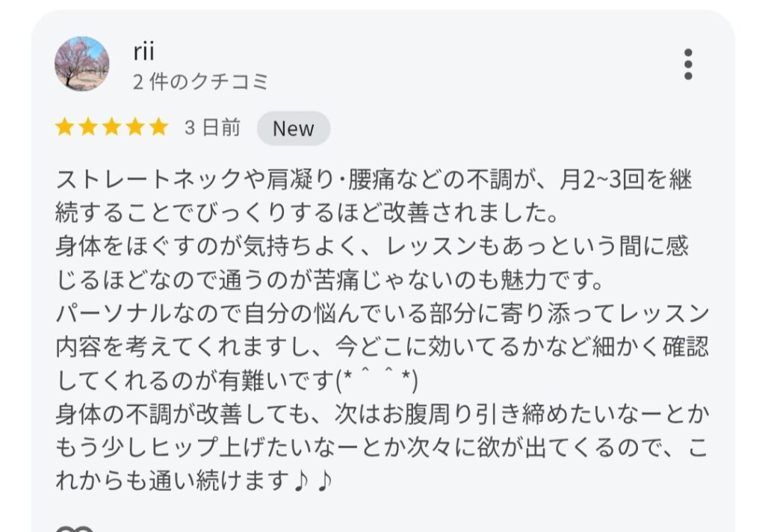The width and height of the screenshot is (765, 532).
Task: Click the fifth yellow rating star
Action: 158,127
